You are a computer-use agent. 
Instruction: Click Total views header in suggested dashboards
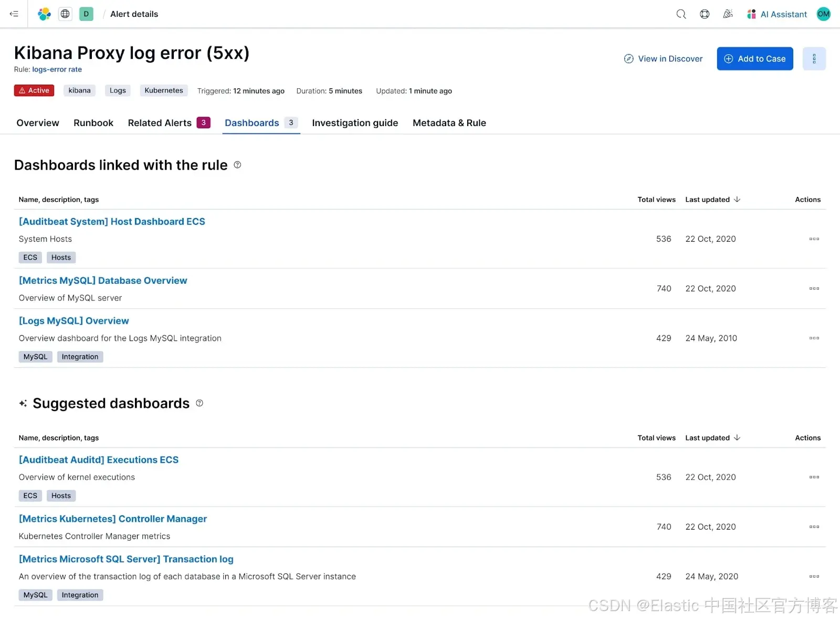click(x=656, y=438)
